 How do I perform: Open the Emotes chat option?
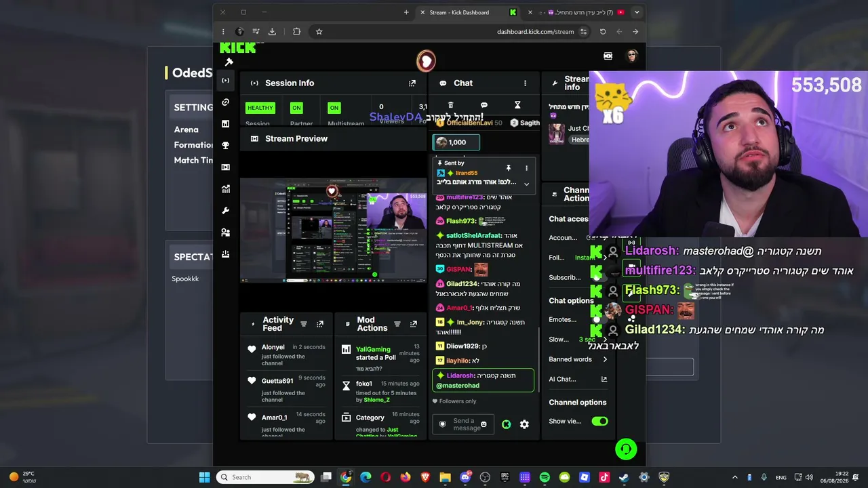[578, 319]
